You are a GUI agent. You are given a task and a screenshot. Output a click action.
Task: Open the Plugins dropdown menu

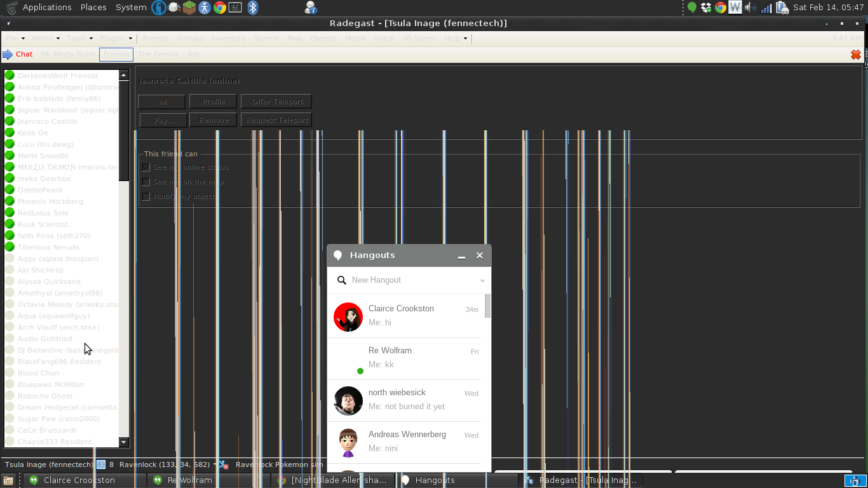(115, 38)
